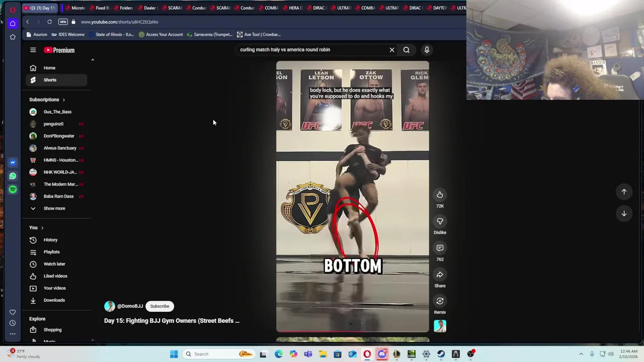Open Steam from the taskbar
Viewport: 644px width, 362px height.
(x=441, y=354)
